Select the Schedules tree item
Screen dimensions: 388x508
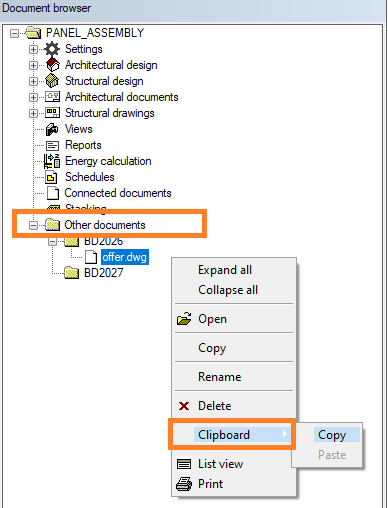tap(90, 177)
